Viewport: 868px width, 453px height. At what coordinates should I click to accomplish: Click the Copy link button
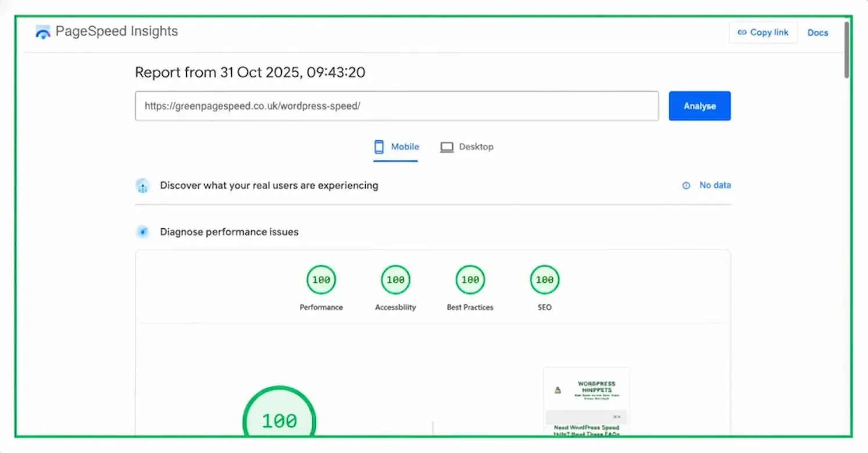[763, 33]
